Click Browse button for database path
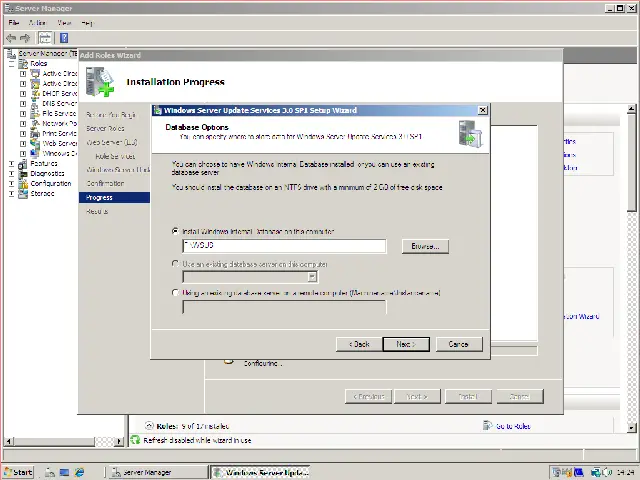This screenshot has height=480, width=640. (x=425, y=246)
